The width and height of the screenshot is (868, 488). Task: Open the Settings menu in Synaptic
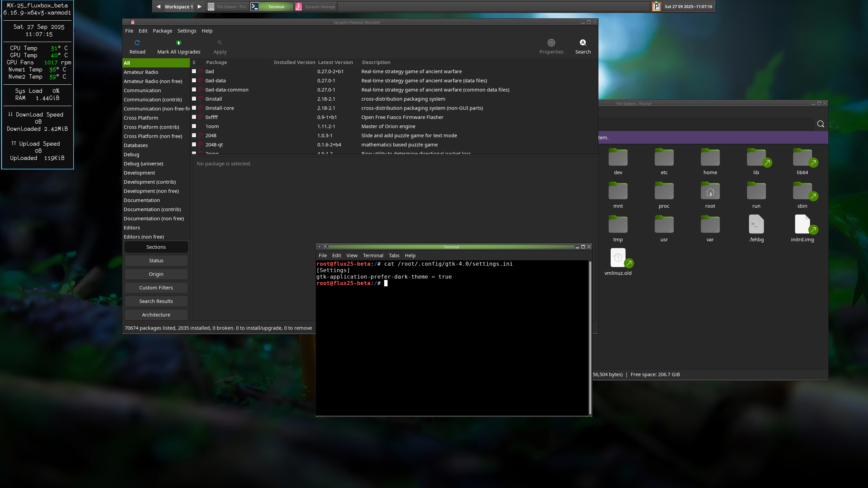click(186, 31)
